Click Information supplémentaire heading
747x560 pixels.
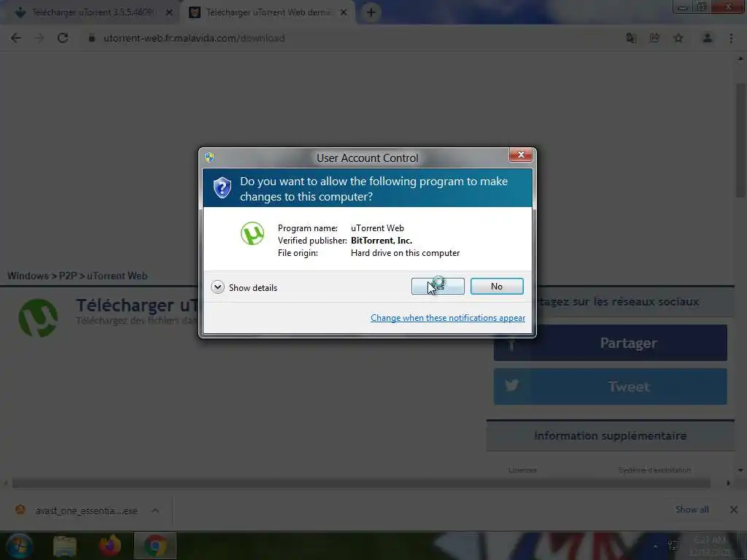611,436
